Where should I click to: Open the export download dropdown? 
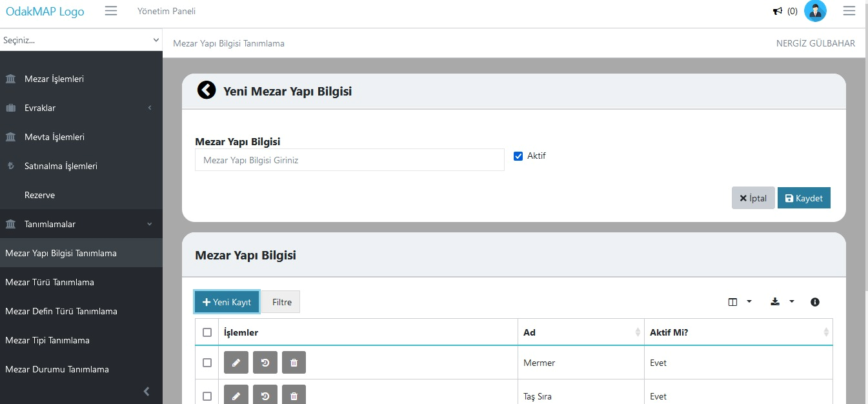pyautogui.click(x=782, y=302)
